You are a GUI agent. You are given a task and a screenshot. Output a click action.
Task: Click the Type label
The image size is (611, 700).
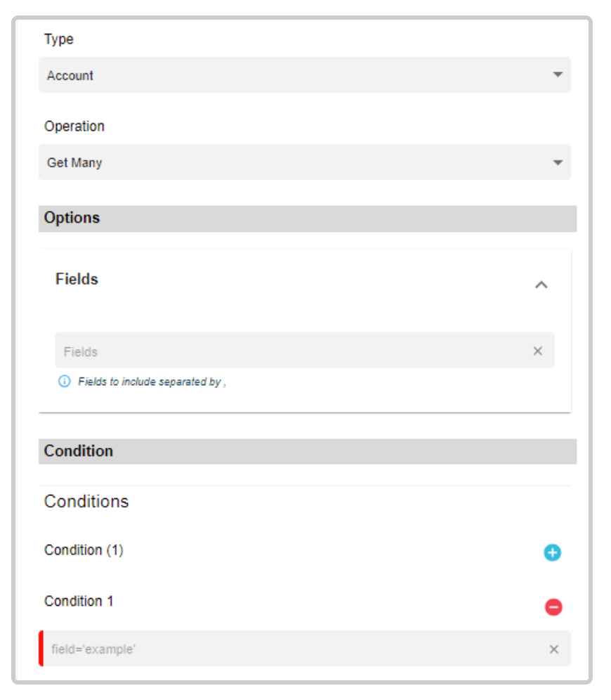59,39
